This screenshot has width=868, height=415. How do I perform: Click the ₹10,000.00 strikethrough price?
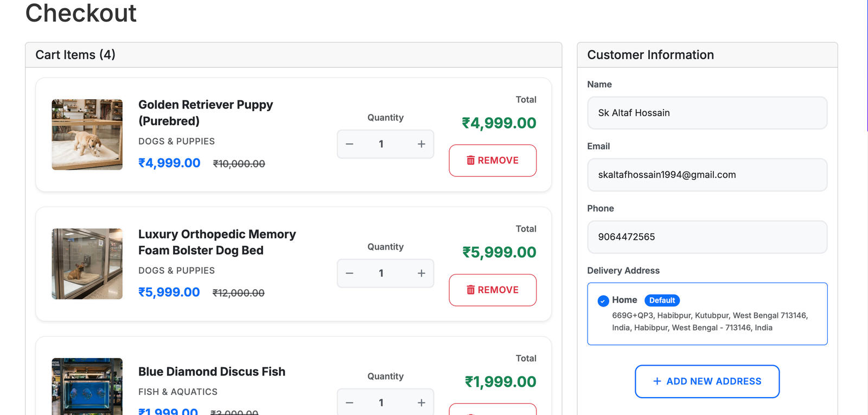pos(239,164)
